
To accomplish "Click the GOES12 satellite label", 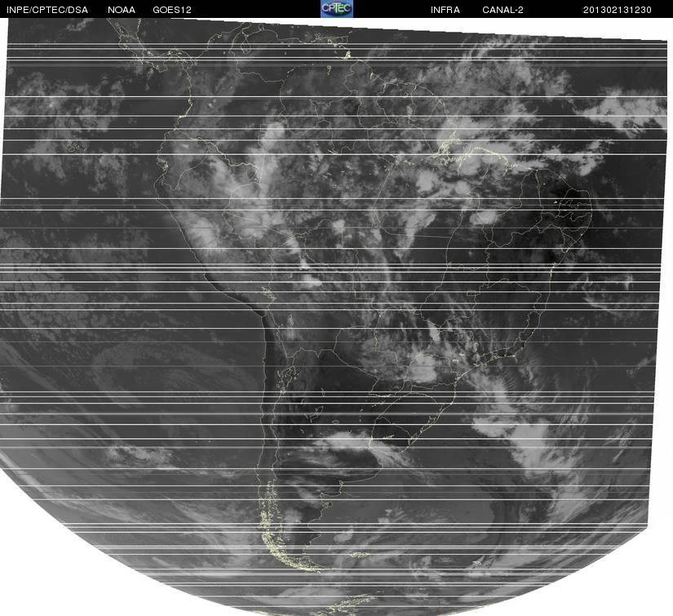I will click(171, 10).
